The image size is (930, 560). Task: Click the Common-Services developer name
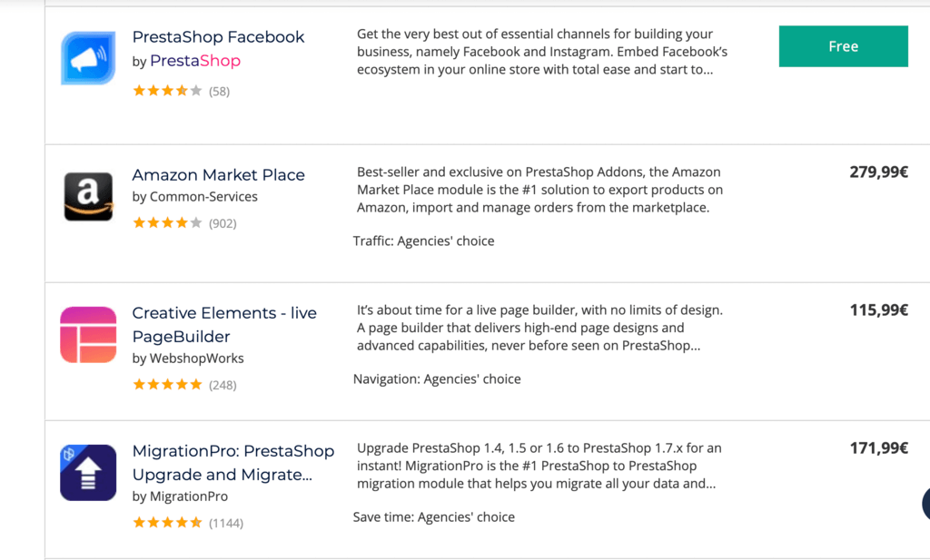point(195,196)
